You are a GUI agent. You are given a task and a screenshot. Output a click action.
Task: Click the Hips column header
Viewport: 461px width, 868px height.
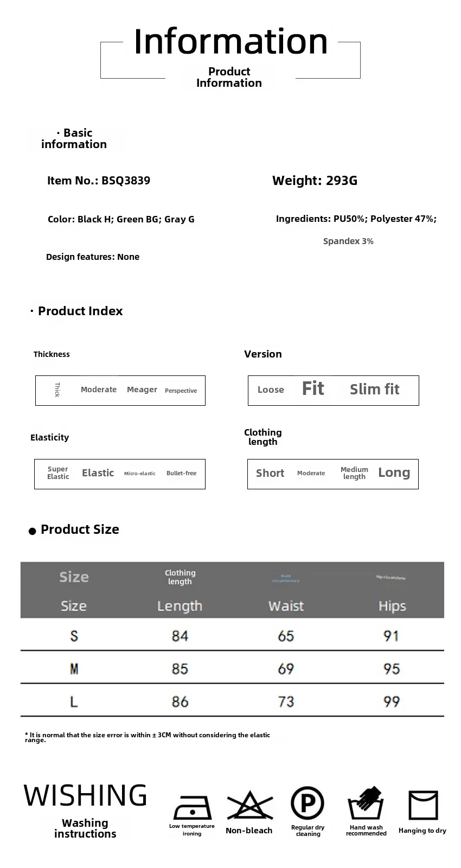tap(392, 606)
